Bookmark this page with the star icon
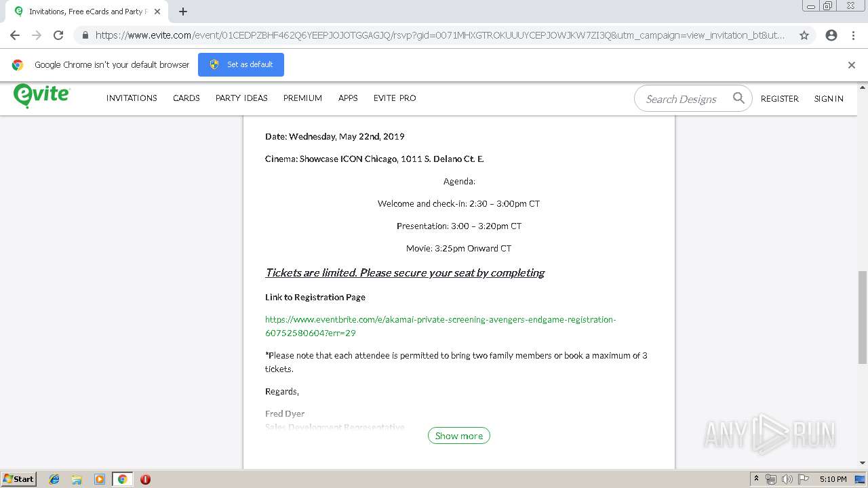The image size is (868, 488). (x=804, y=35)
